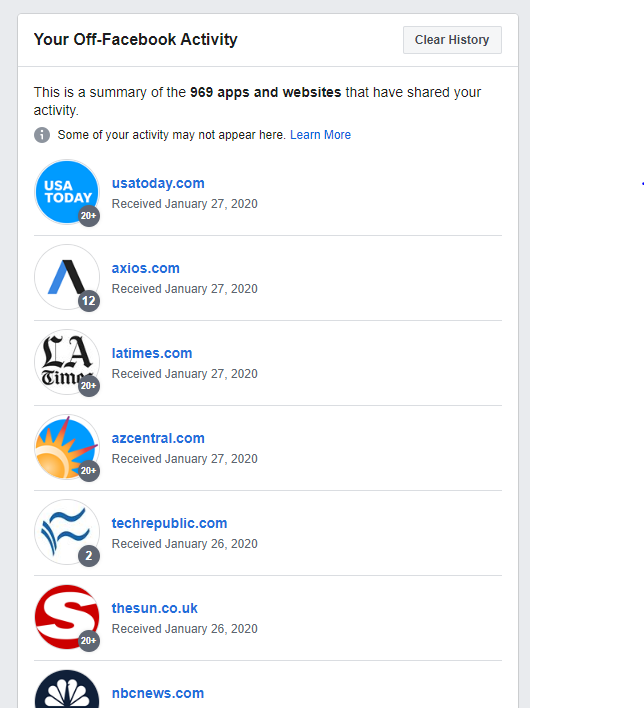Click the TechRepublic logo icon
The image size is (644, 708).
[x=67, y=532]
